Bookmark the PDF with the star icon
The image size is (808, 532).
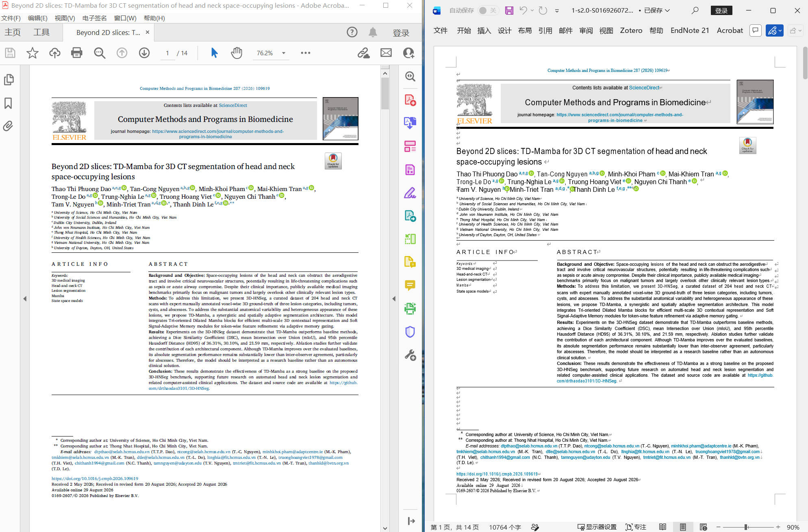(33, 53)
